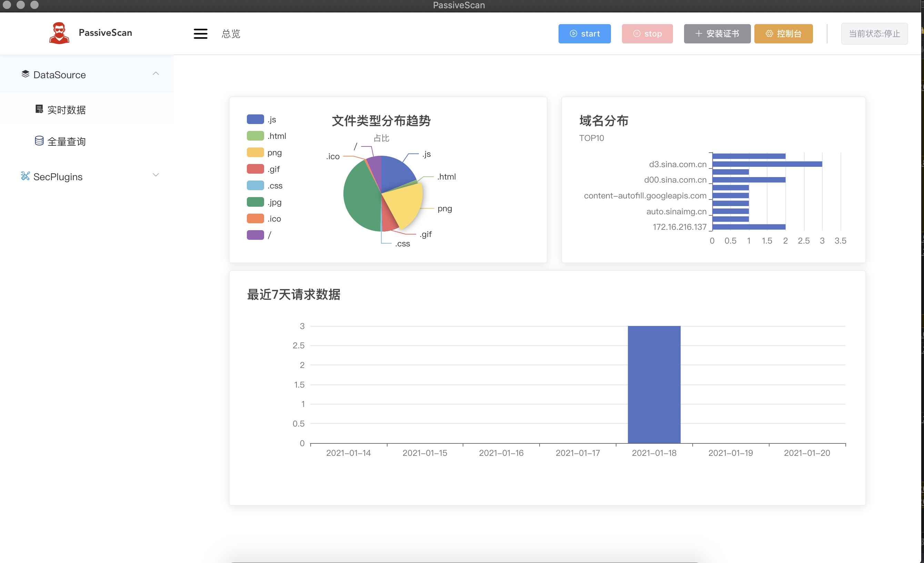Click the PassiveScan hacker logo

[x=59, y=33]
